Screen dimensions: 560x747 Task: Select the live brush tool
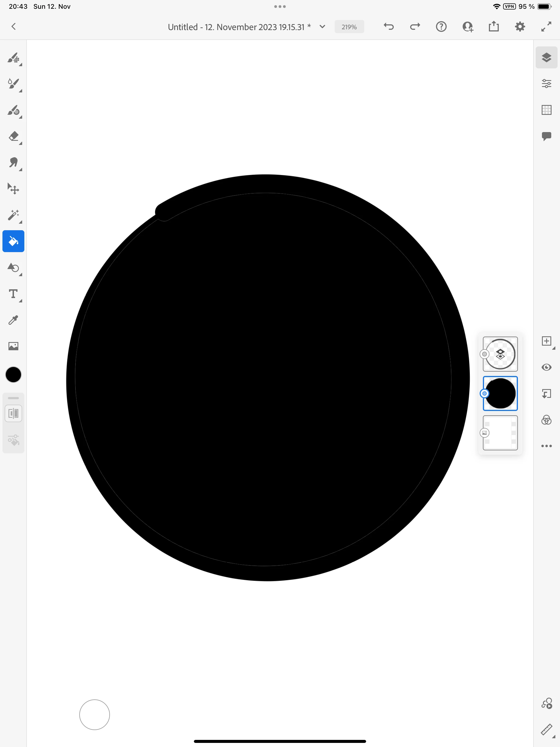[13, 84]
